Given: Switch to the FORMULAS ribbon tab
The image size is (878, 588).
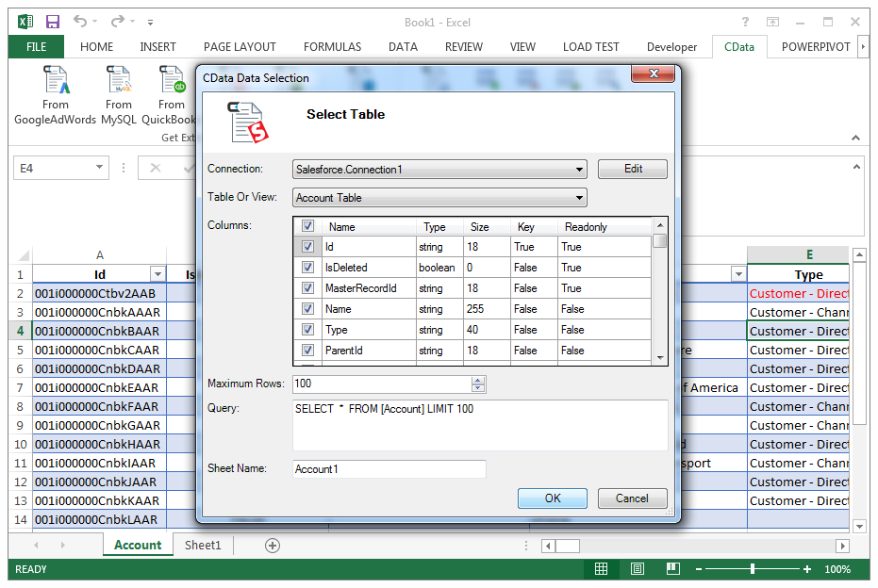Looking at the screenshot, I should coord(333,47).
